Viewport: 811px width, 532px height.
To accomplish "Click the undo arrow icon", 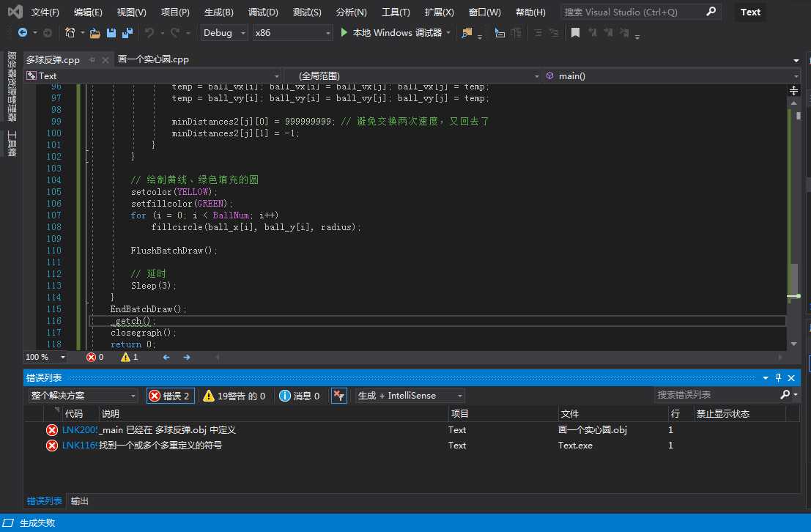I will 149,32.
